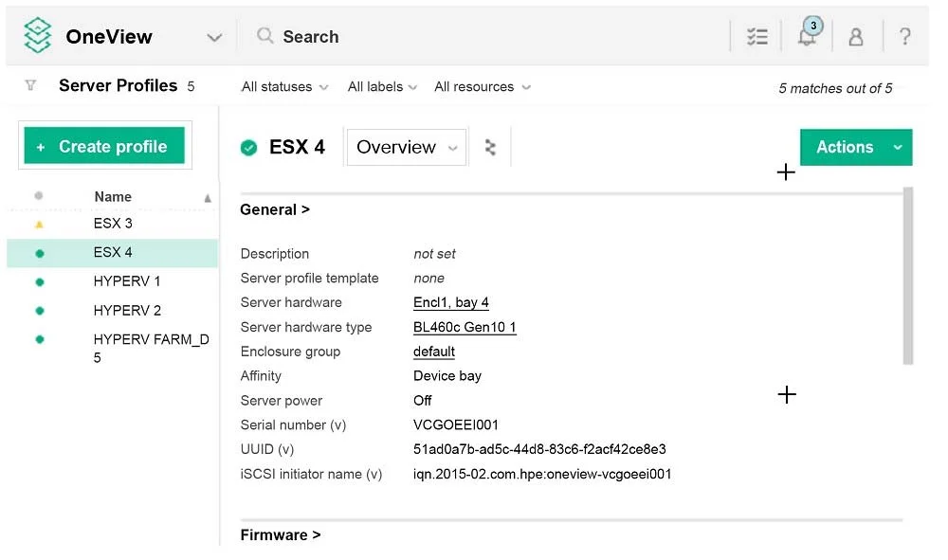Click the HYPERV 1 green status icon

40,282
